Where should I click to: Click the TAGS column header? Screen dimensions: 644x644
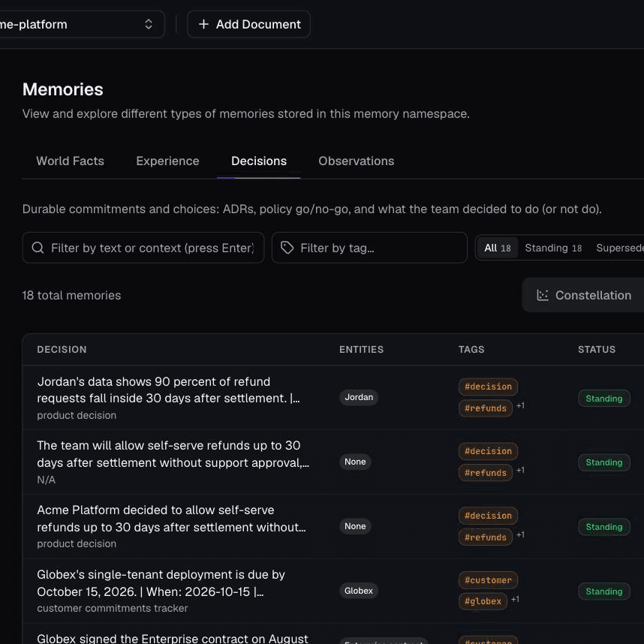click(x=471, y=350)
